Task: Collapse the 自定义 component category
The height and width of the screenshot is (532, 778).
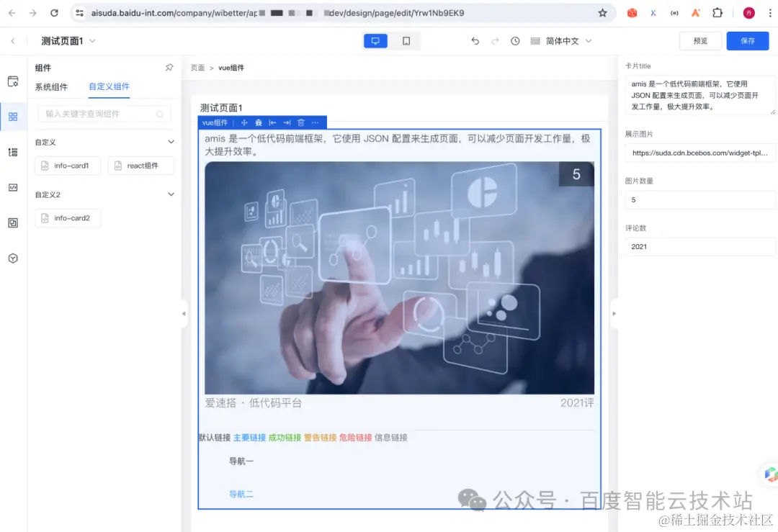Action: pos(171,142)
